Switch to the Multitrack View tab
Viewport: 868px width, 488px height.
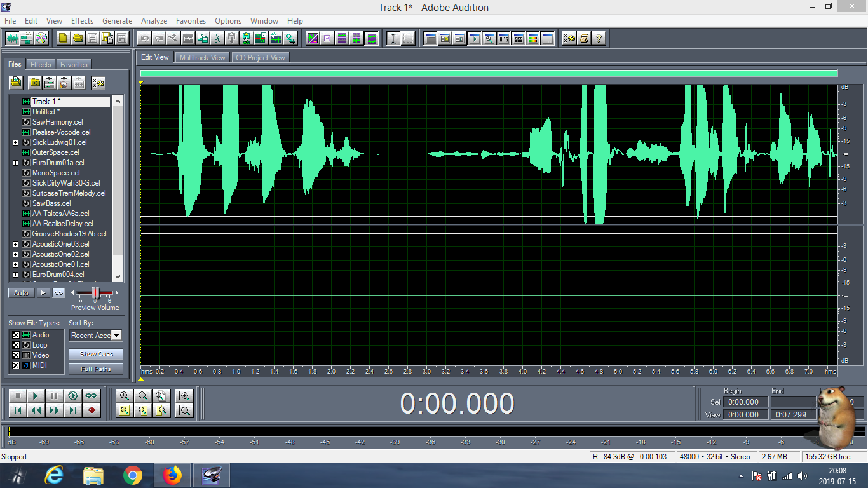tap(202, 57)
